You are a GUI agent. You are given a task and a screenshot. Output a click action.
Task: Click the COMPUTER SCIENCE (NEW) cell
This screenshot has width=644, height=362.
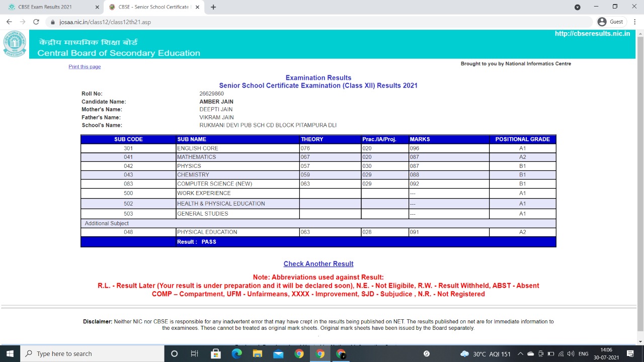pyautogui.click(x=237, y=184)
